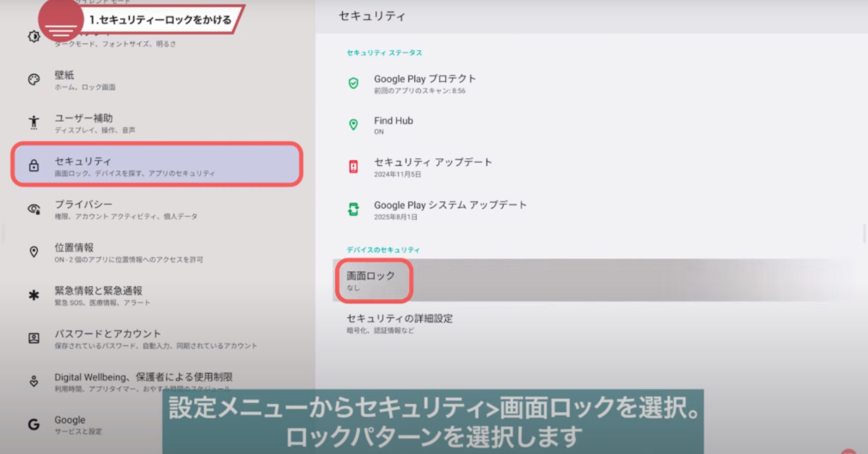Viewport: 868px width, 454px height.
Task: Click the red セキュリティ アップデート alert icon
Action: point(353,167)
